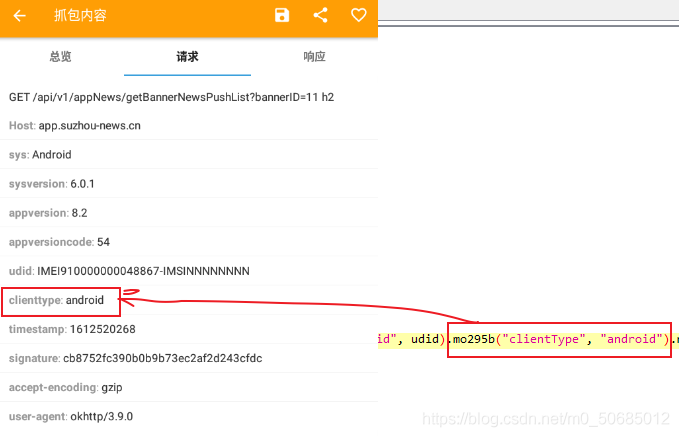Select the sysversion 6.0.1 row

point(189,184)
